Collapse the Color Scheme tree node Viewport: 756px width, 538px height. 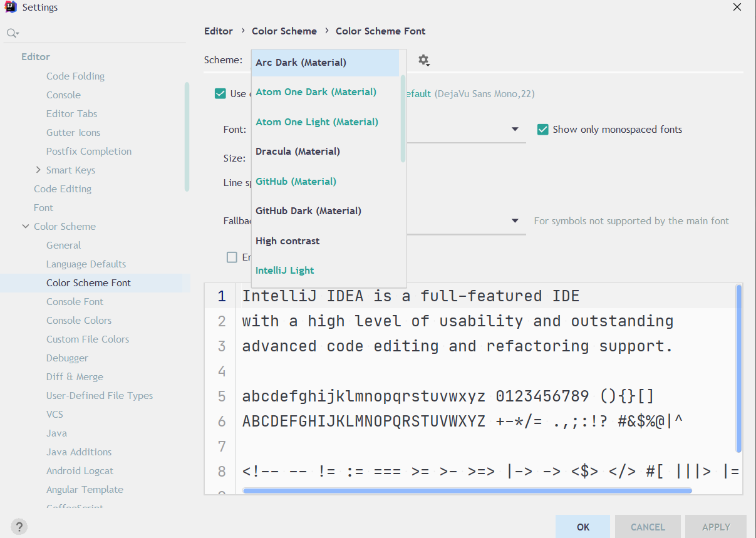pyautogui.click(x=25, y=227)
